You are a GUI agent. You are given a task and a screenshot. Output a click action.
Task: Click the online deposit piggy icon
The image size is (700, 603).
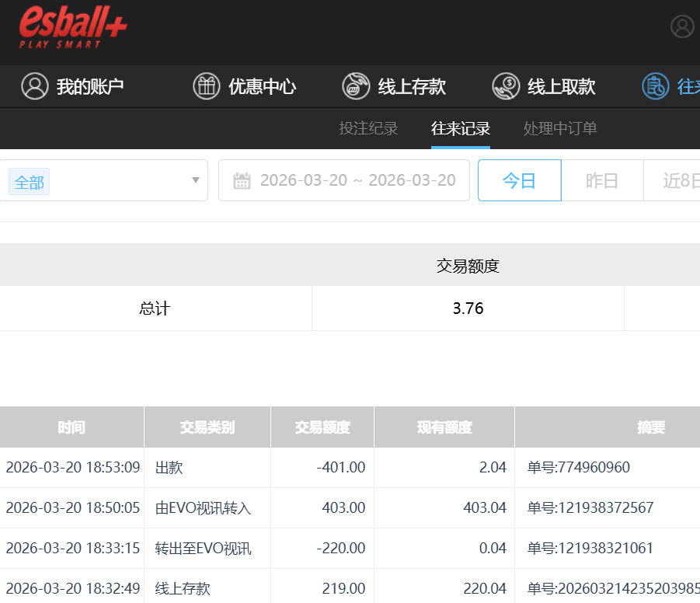click(x=356, y=86)
